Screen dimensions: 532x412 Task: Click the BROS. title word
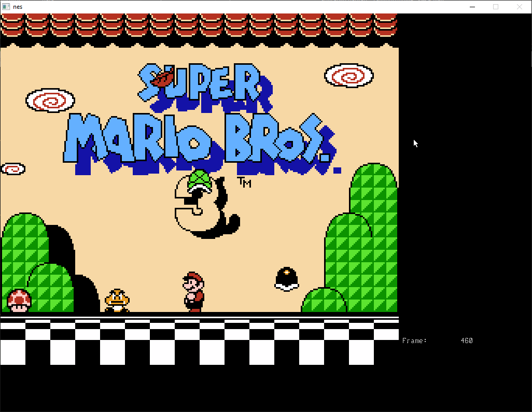pyautogui.click(x=283, y=143)
